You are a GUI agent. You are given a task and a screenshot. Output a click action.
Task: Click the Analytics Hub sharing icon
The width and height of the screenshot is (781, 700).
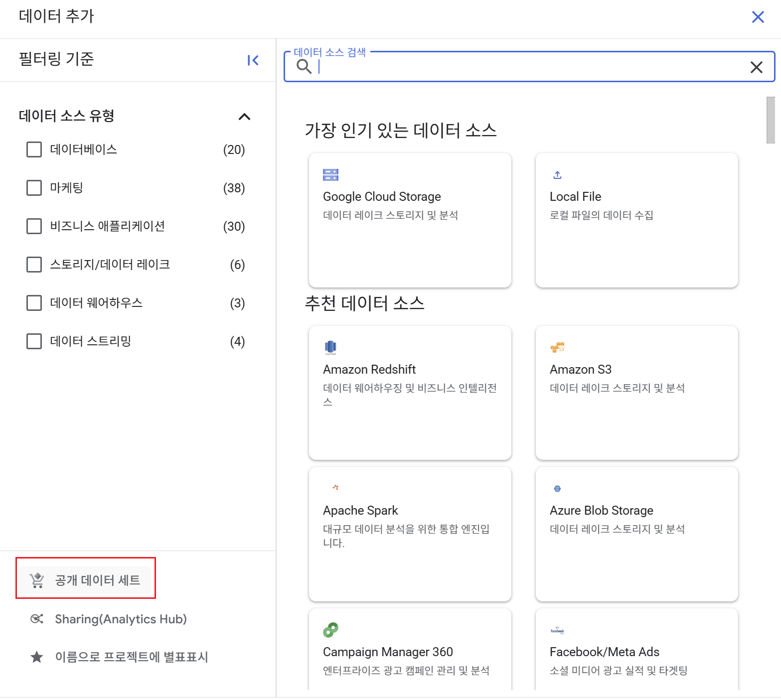[x=37, y=619]
